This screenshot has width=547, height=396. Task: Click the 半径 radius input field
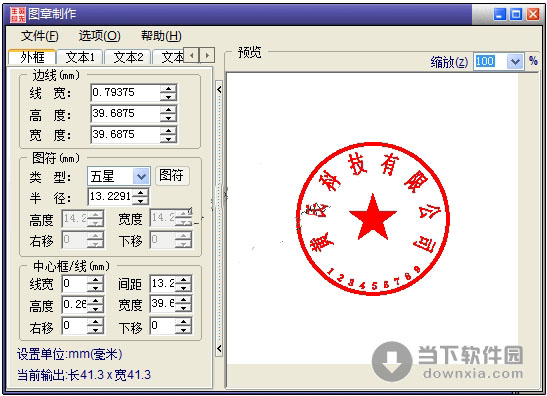110,196
